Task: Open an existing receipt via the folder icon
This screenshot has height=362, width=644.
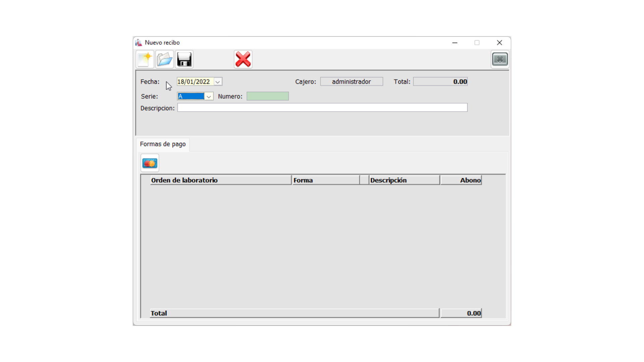Action: click(164, 60)
